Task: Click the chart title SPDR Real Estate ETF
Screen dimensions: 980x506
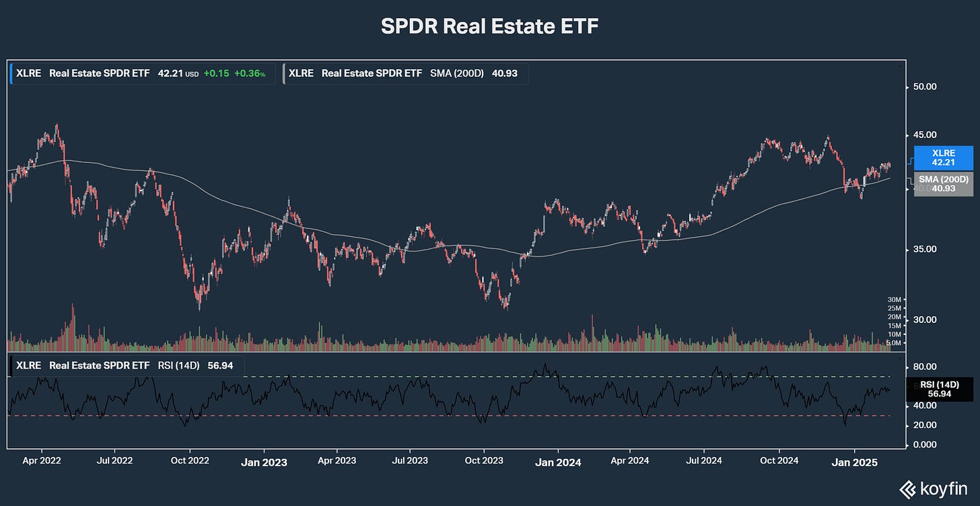Action: click(489, 26)
